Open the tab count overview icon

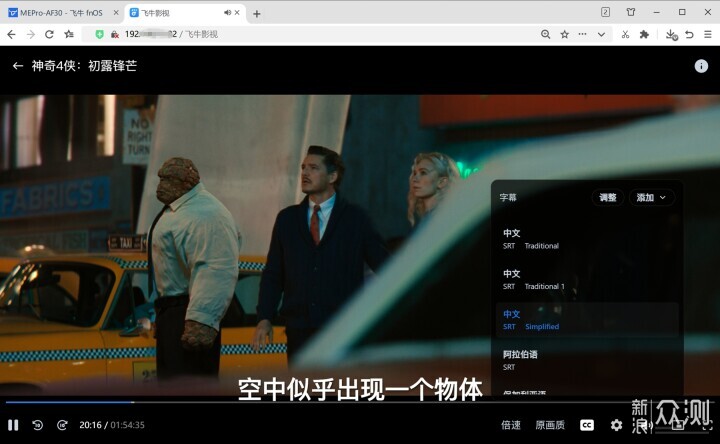[x=606, y=12]
